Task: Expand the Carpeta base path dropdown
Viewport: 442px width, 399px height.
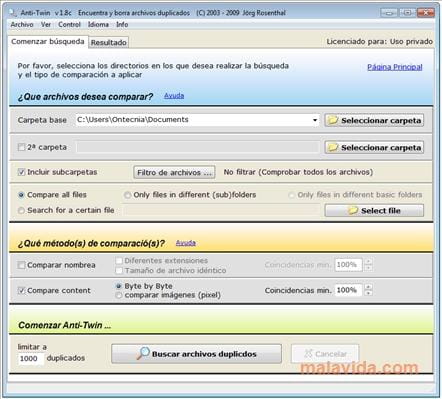Action: click(315, 120)
